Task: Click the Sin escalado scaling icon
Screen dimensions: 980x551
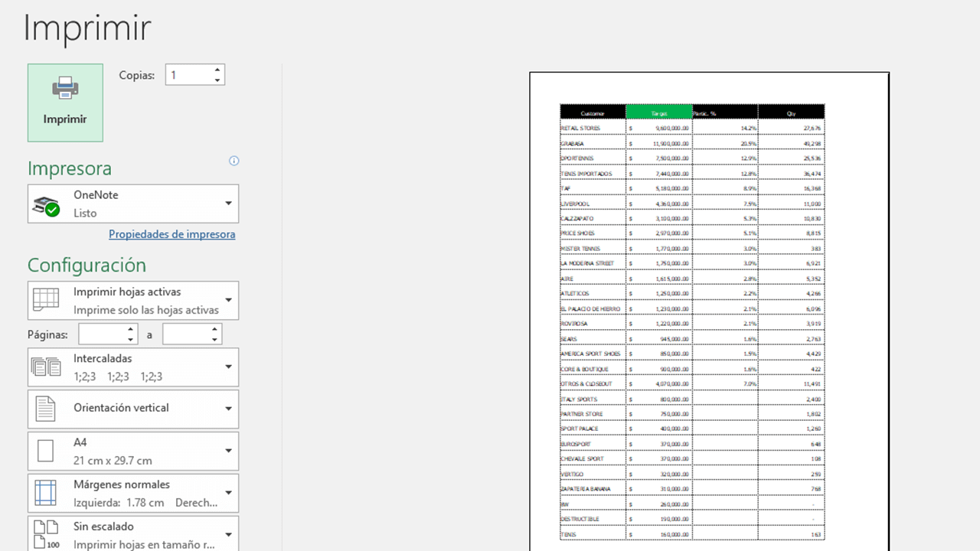Action: 46,533
